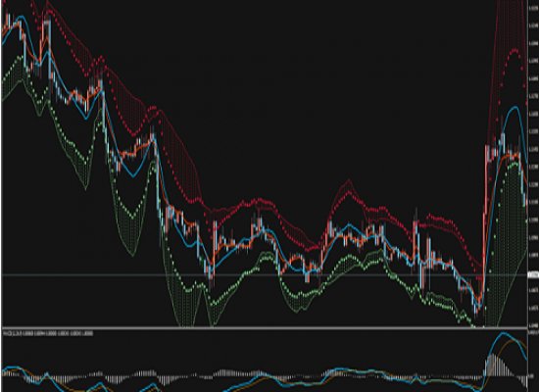Click the vertical price scale axis
Screen dimensions: 539x392
[533, 164]
